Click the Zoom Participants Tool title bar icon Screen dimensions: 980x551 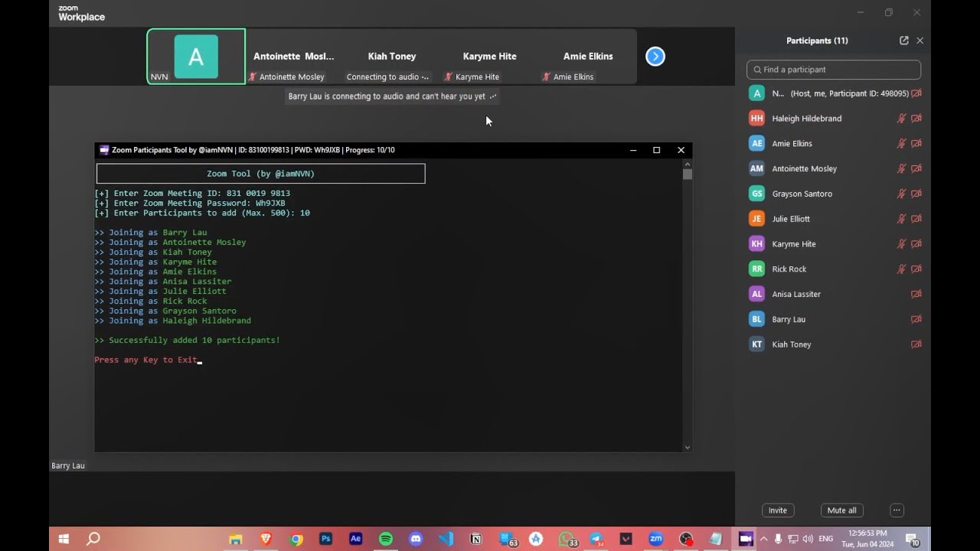pos(104,150)
